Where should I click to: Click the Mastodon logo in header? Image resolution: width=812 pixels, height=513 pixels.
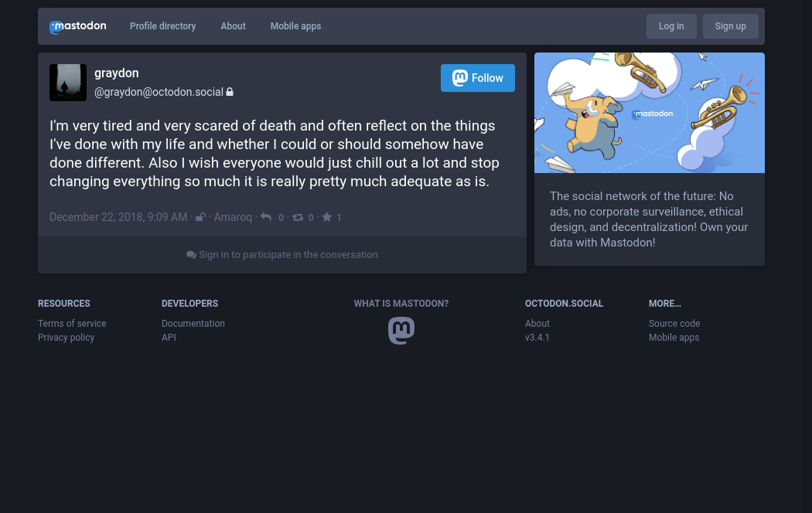[77, 26]
